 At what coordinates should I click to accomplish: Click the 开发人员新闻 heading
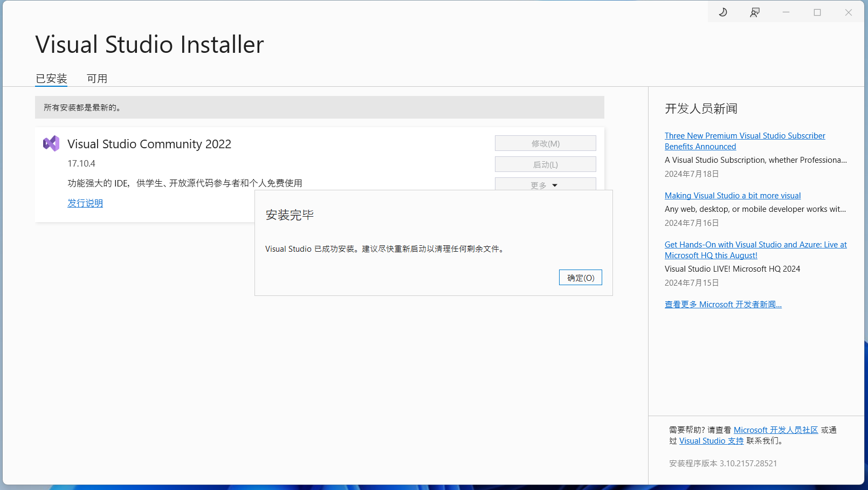701,109
